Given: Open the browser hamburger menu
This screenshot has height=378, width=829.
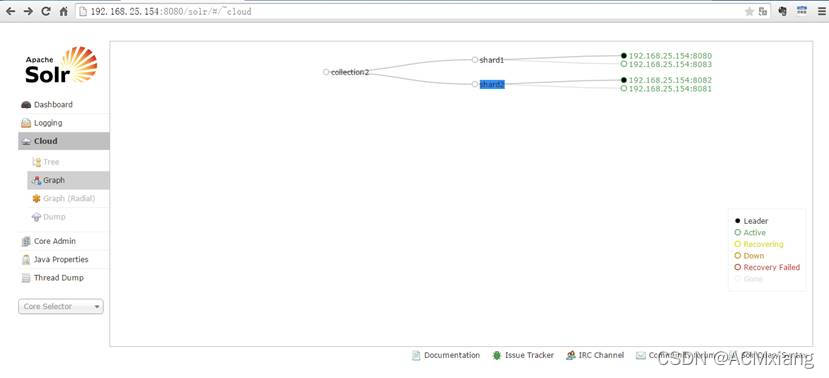Looking at the screenshot, I should click(x=821, y=11).
